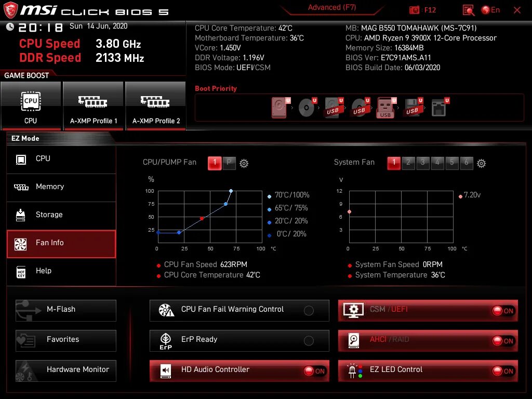Select the pump fan P button
Image resolution: width=532 pixels, height=399 pixels.
[229, 163]
